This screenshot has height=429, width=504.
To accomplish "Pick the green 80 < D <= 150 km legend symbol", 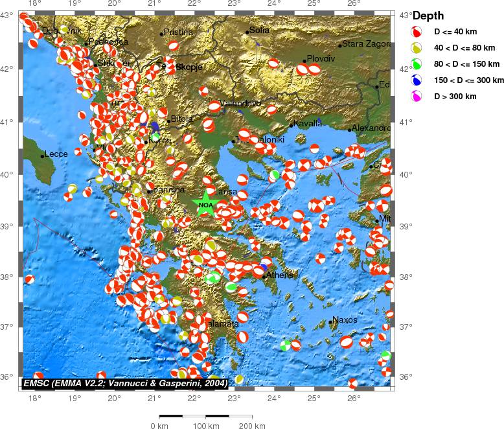I will pos(418,64).
